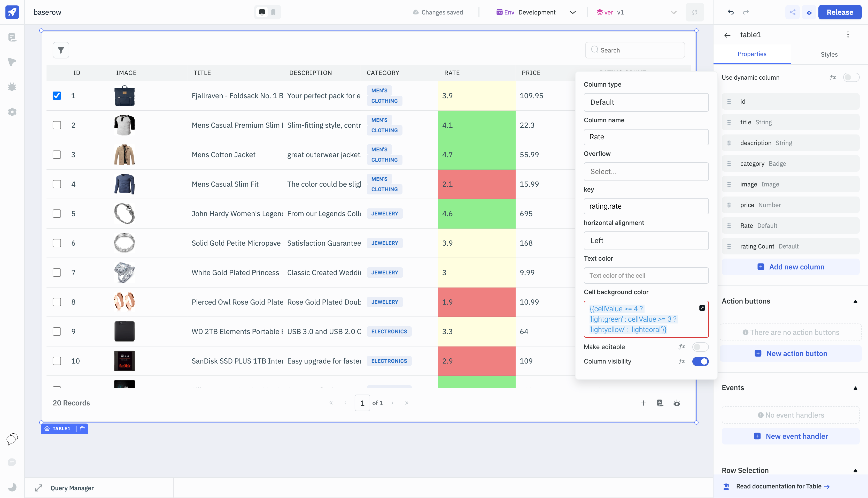Turn off the Column visibility switch

pos(700,361)
